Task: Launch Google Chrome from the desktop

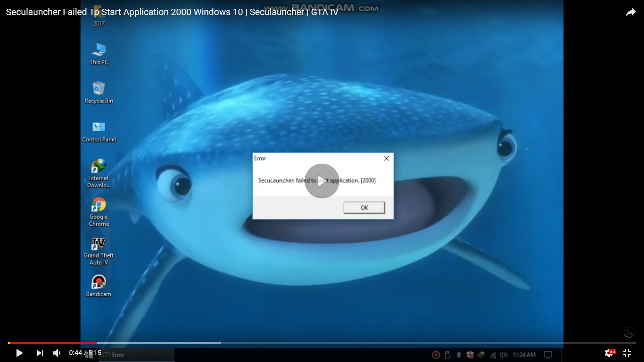Action: click(99, 212)
